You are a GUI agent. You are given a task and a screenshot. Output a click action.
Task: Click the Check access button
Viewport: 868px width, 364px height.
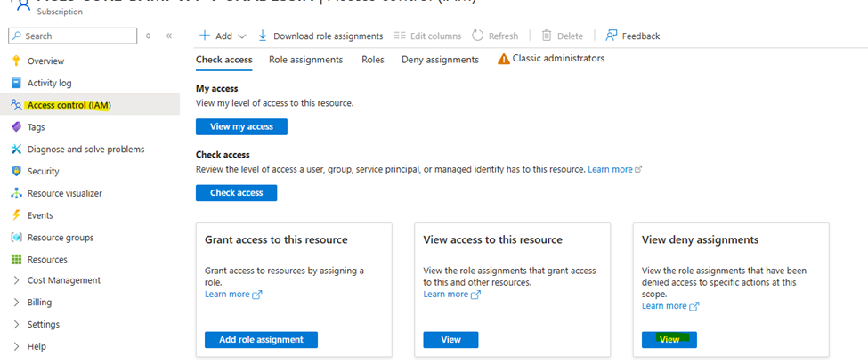[x=237, y=193]
